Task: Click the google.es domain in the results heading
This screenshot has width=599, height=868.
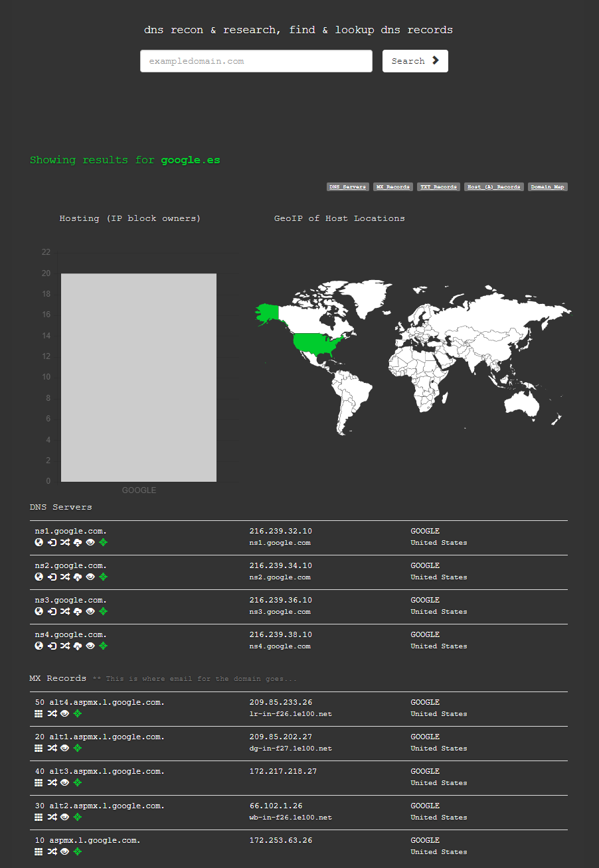Action: point(191,160)
